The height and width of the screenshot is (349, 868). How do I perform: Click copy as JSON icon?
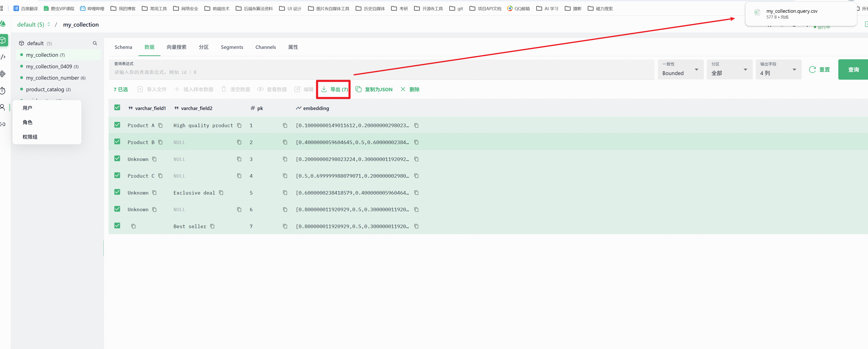pos(358,89)
